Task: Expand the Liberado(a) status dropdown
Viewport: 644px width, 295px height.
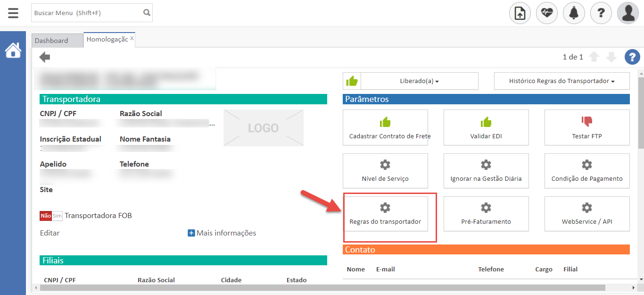Action: tap(419, 81)
